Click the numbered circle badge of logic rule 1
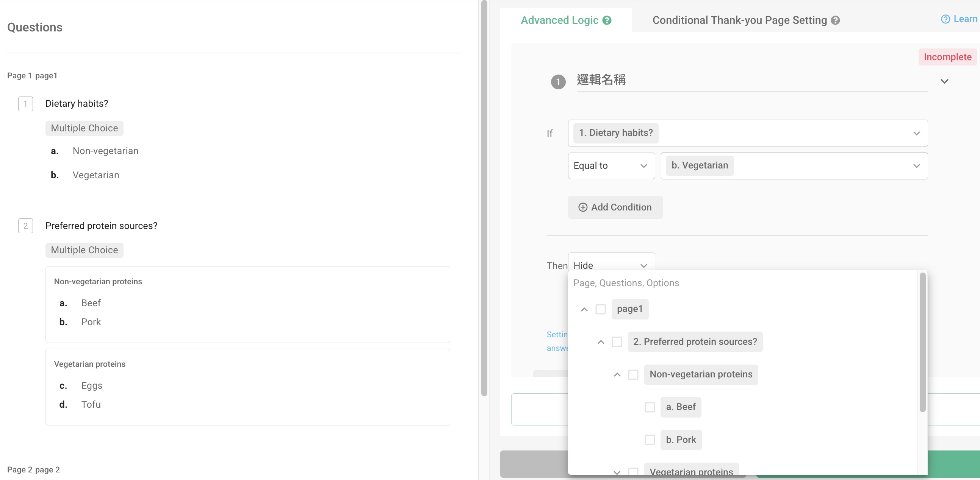Viewport: 980px width, 480px height. pyautogui.click(x=558, y=81)
